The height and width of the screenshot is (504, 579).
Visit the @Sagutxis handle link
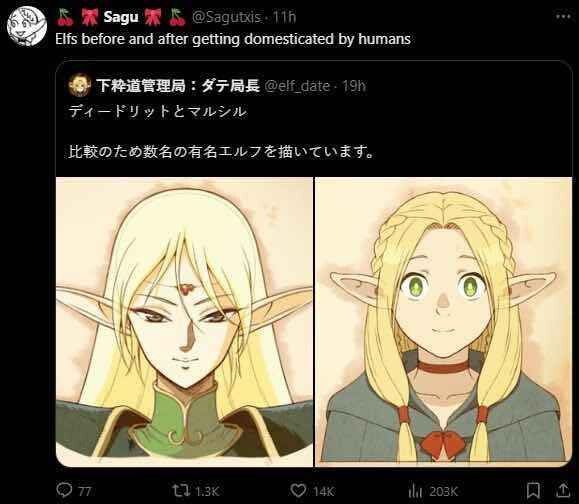[x=227, y=17]
